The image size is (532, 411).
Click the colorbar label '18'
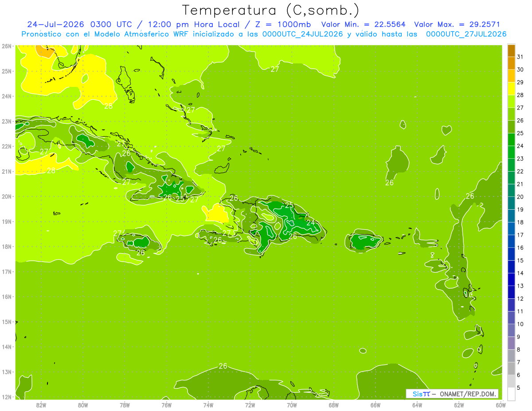pyautogui.click(x=520, y=222)
